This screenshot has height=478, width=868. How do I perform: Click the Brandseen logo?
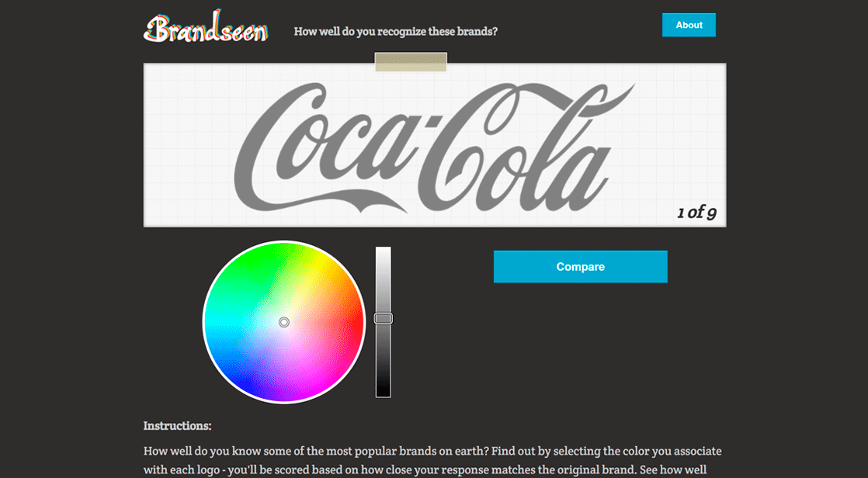pos(206,27)
